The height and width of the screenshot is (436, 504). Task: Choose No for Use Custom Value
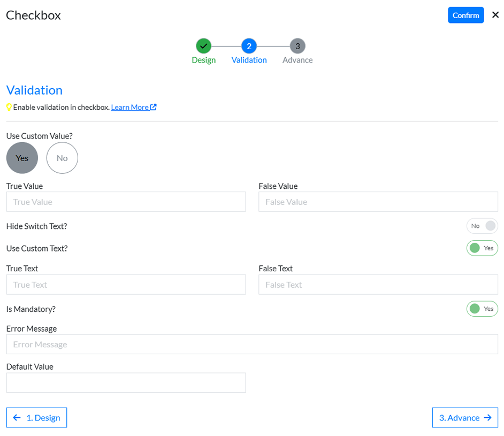[x=62, y=158]
